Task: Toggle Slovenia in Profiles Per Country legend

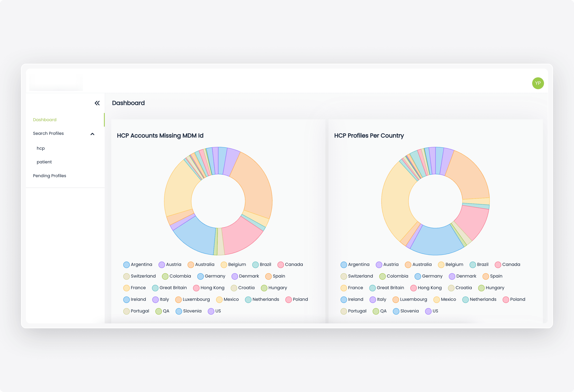Action: tap(406, 311)
